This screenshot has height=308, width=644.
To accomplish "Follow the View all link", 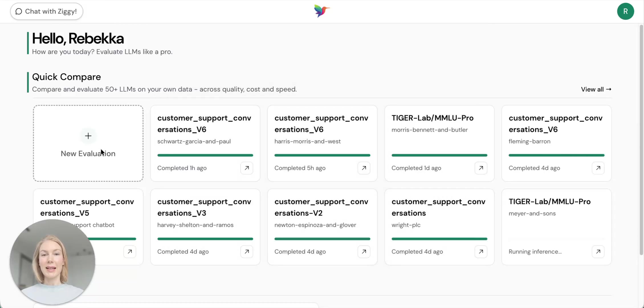I will [596, 89].
